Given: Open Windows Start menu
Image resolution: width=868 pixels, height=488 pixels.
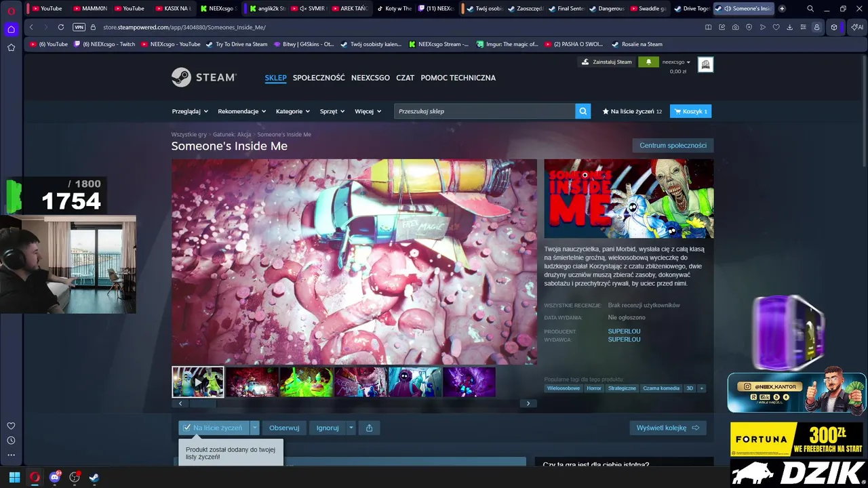Looking at the screenshot, I should click(x=14, y=477).
